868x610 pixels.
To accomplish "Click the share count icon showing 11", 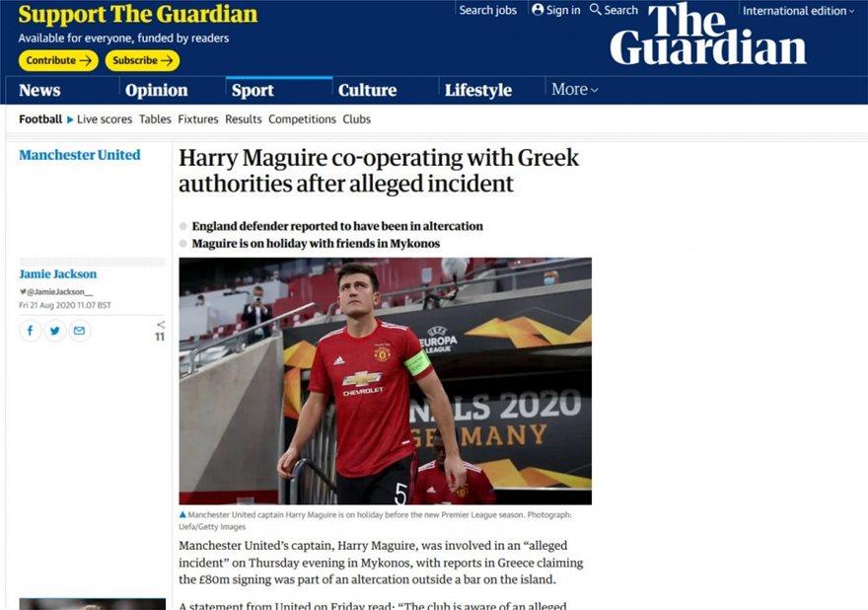I will [160, 331].
